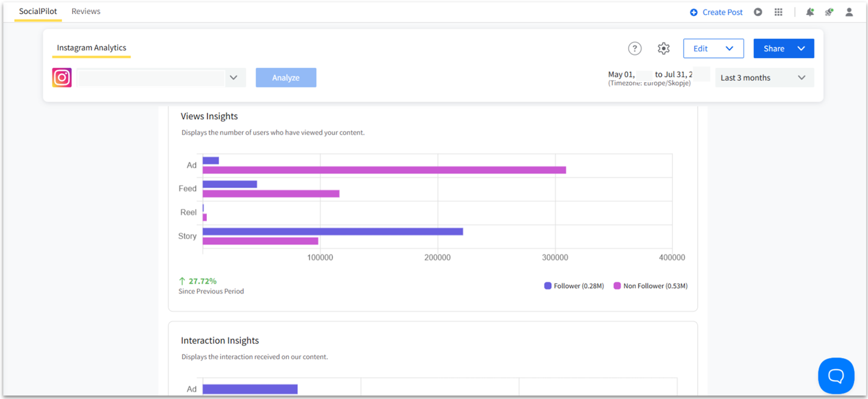Viewport: 868px width, 399px height.
Task: Select the SocialPilot tab
Action: tap(38, 11)
